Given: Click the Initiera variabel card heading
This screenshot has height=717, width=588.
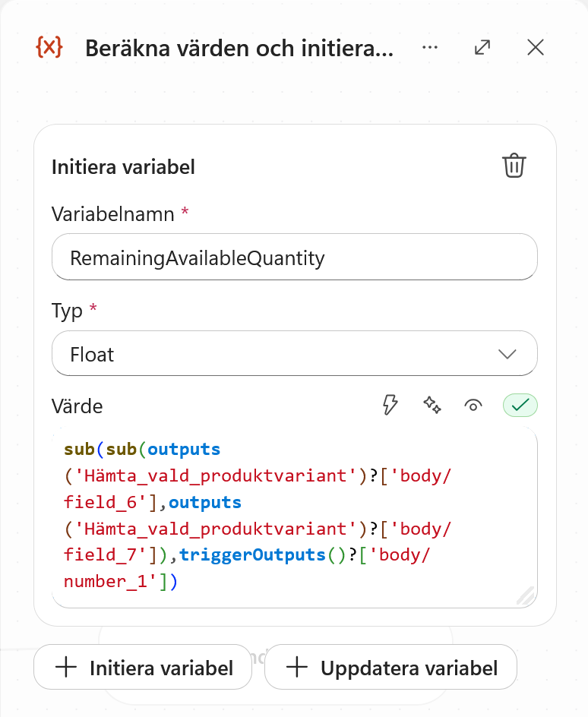Looking at the screenshot, I should pos(123,167).
